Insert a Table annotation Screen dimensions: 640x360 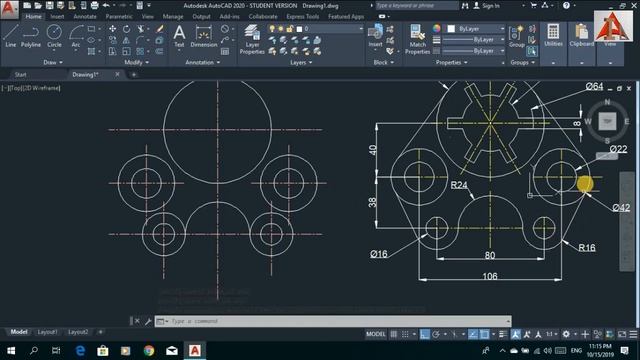(x=225, y=51)
